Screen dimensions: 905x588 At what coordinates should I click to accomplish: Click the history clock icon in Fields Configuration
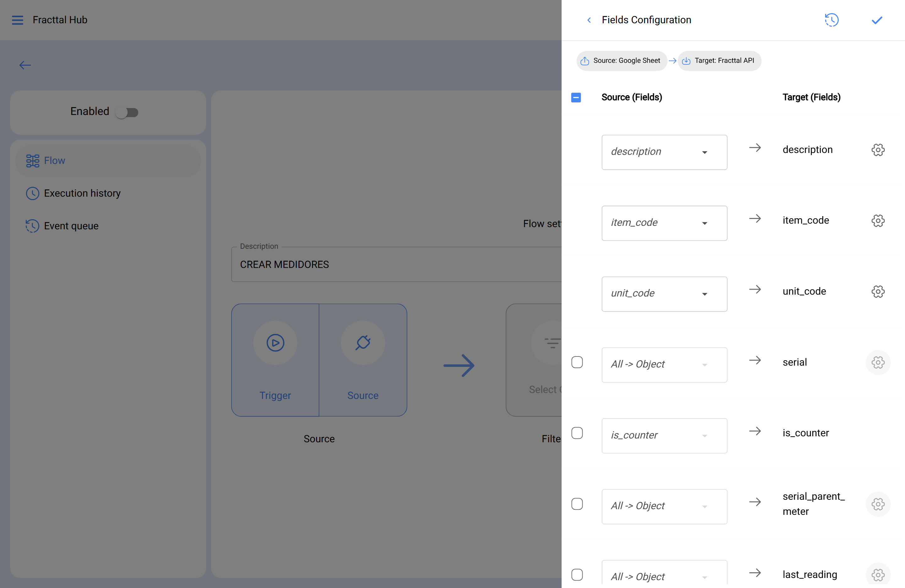(831, 20)
